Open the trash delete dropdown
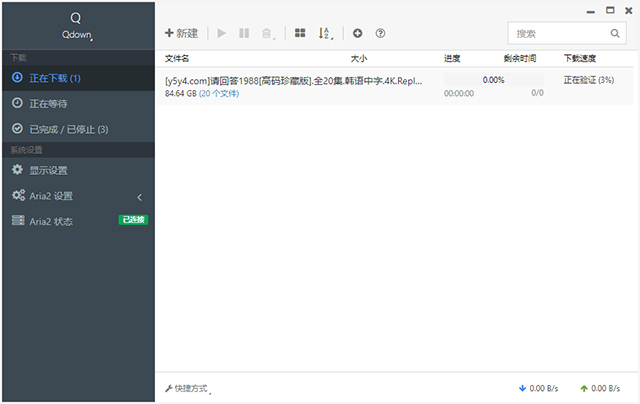 click(268, 33)
